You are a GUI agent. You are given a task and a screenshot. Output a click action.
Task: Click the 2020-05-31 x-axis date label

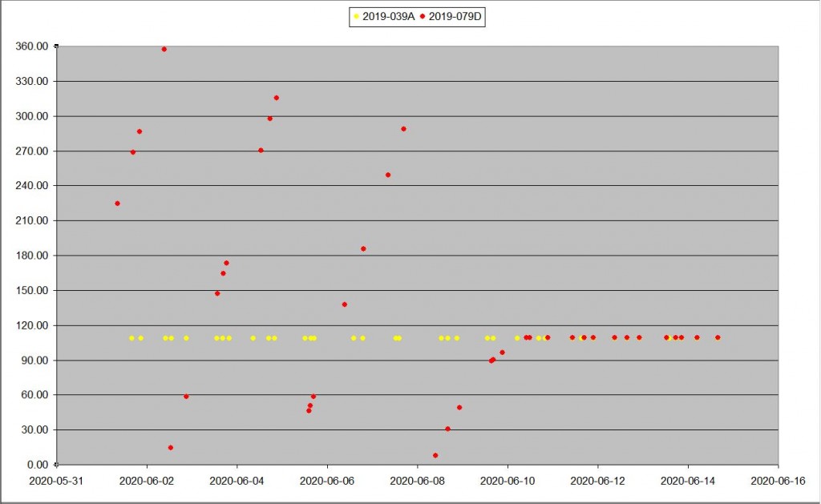[x=56, y=482]
